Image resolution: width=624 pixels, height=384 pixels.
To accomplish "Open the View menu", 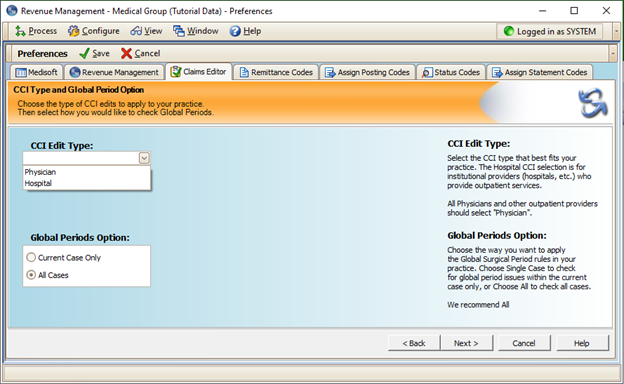I will [146, 31].
